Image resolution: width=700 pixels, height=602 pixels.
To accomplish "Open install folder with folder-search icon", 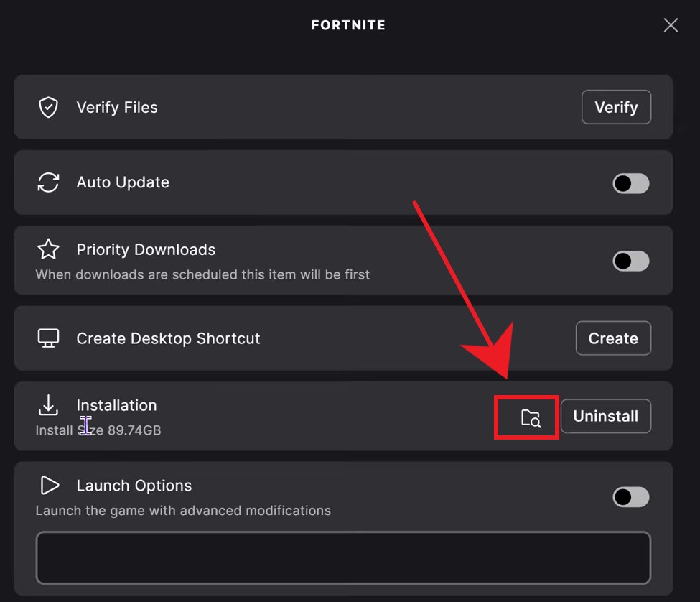I will point(531,417).
